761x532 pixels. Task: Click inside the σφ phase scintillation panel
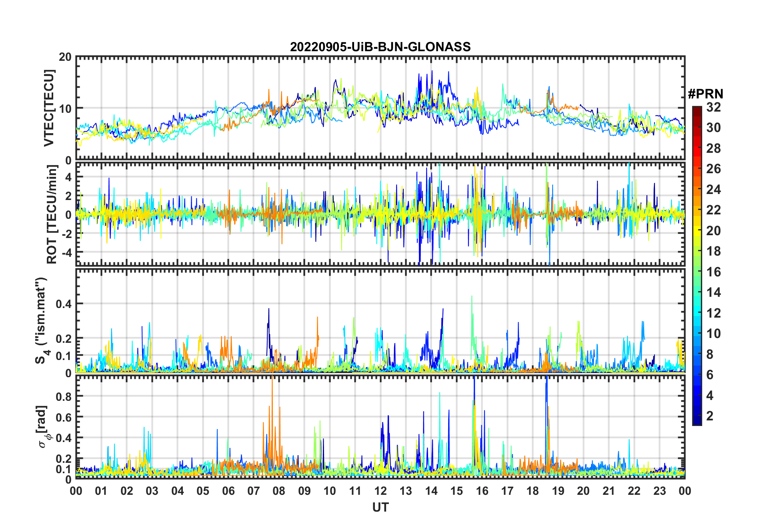pyautogui.click(x=380, y=427)
